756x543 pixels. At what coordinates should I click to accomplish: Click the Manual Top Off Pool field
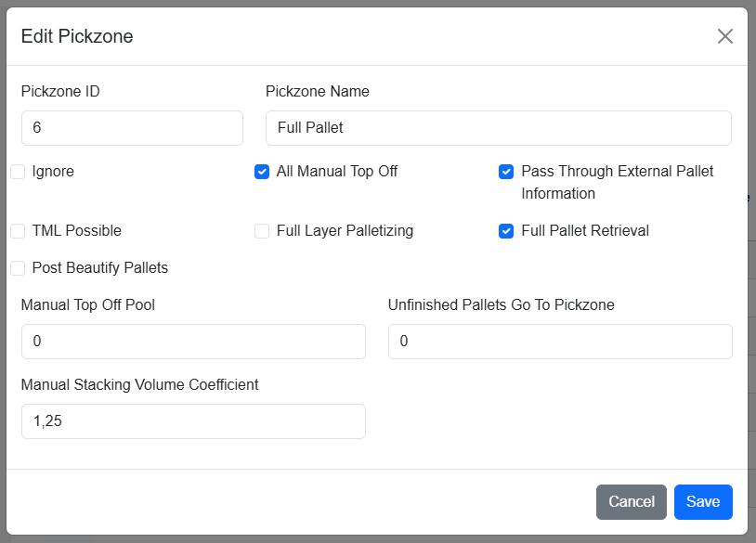193,342
